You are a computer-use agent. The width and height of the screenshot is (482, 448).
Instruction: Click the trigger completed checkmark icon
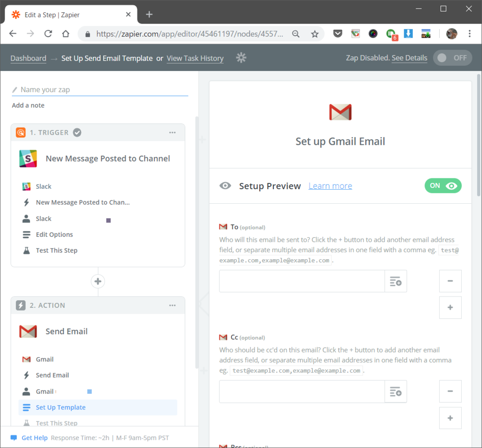77,132
